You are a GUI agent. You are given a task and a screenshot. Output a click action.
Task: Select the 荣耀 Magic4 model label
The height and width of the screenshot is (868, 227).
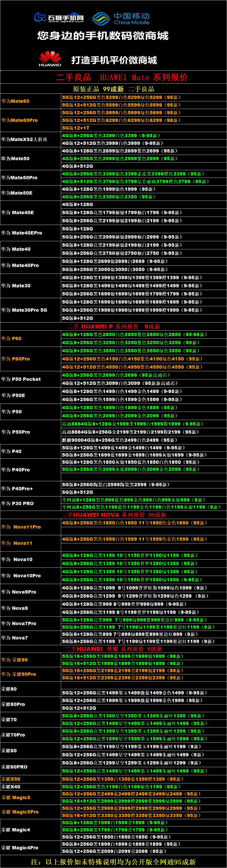click(16, 830)
